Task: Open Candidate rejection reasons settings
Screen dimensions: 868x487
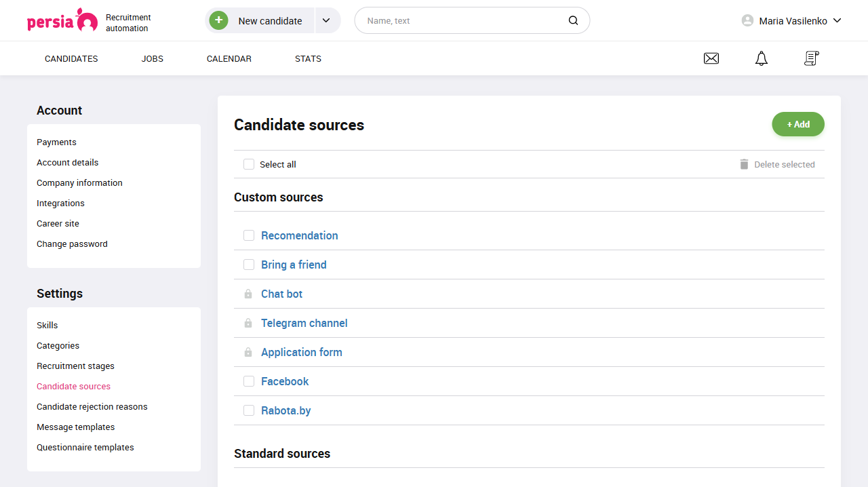Action: (x=92, y=406)
